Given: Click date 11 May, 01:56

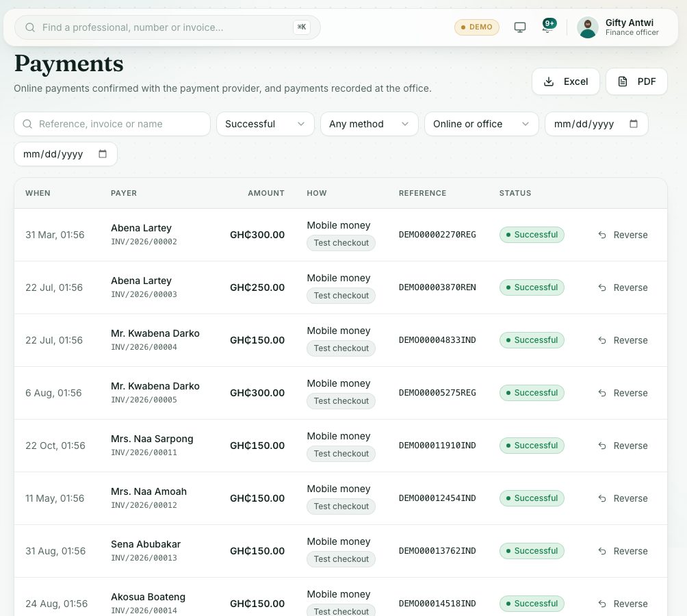Looking at the screenshot, I should 55,498.
